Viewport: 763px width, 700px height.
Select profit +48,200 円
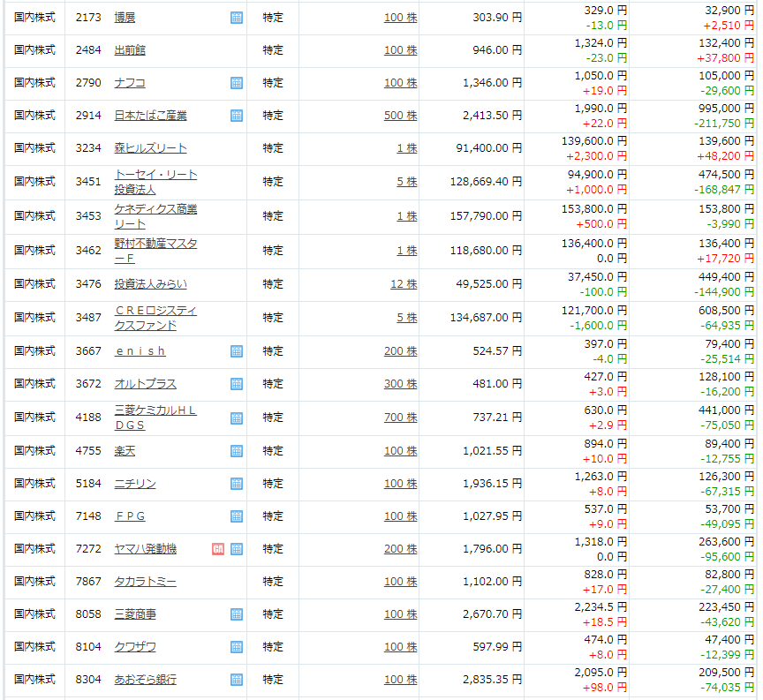pos(725,155)
